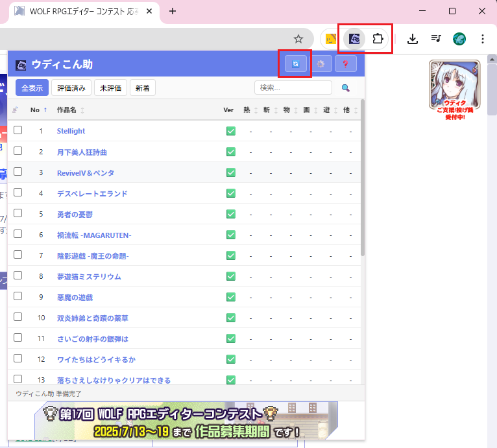Tick the checkbox for 勇者の憂鬱
Screen dimensions: 497x448
click(x=18, y=213)
